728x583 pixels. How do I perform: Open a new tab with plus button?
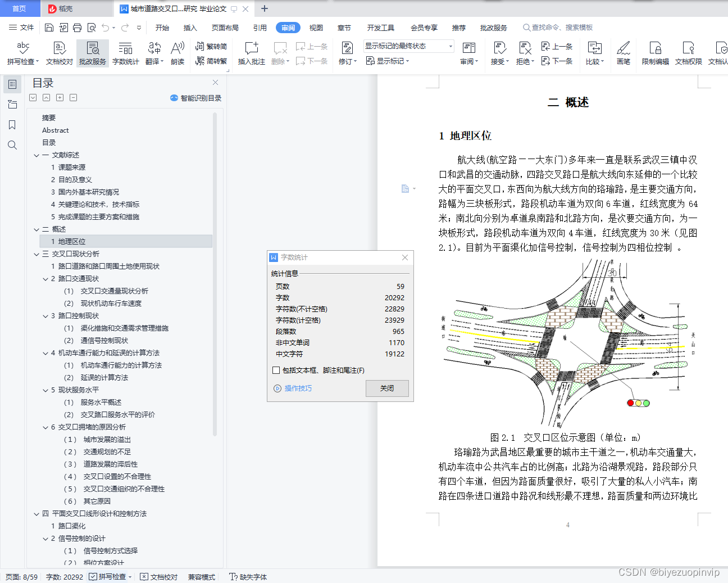[265, 8]
